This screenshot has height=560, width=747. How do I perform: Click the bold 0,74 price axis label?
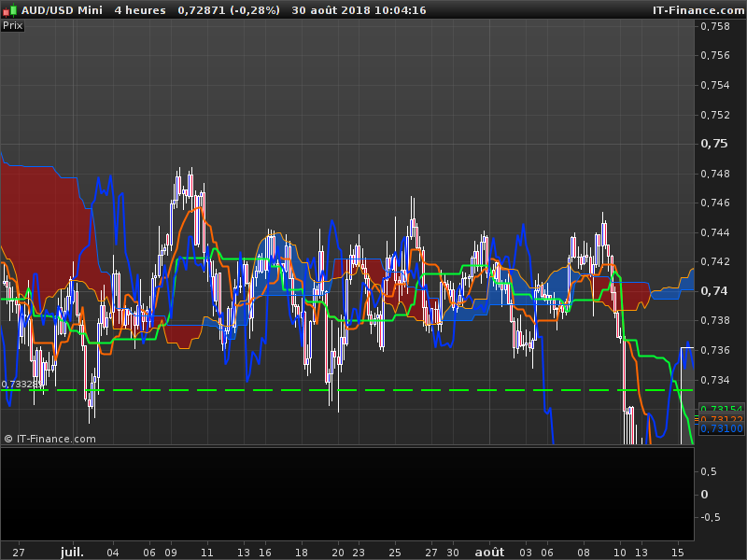coord(714,290)
